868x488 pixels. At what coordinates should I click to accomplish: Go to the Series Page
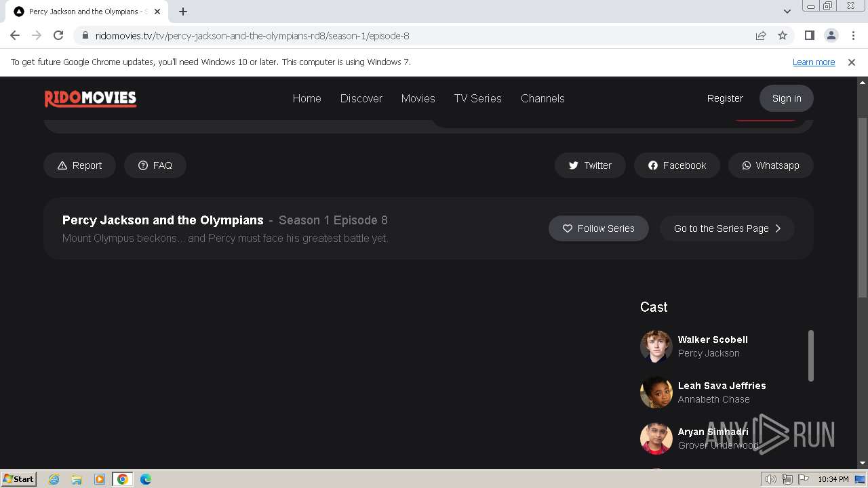(727, 228)
